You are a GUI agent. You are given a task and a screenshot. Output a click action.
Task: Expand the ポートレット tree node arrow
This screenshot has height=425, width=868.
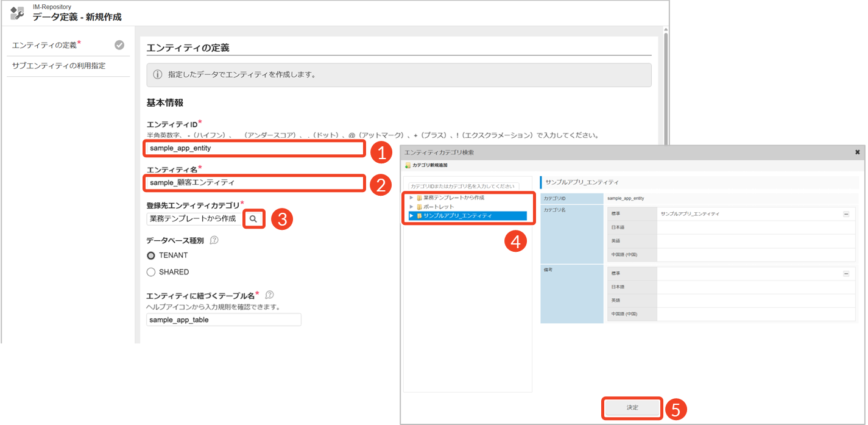click(412, 207)
